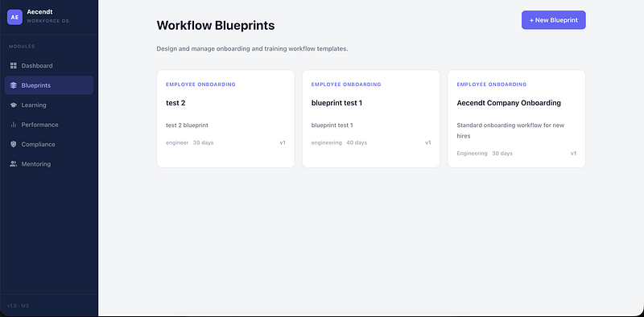Go to the Learning module
644x317 pixels.
click(49, 105)
